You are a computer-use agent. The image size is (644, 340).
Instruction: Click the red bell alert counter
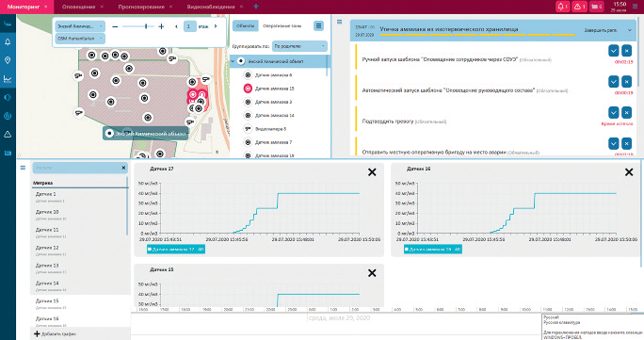(x=562, y=7)
